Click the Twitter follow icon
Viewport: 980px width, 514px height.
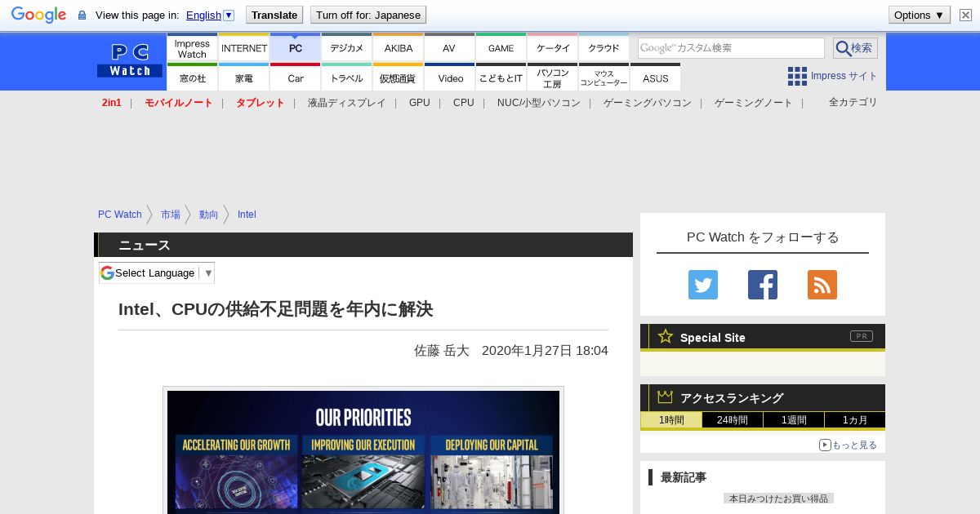pos(702,285)
